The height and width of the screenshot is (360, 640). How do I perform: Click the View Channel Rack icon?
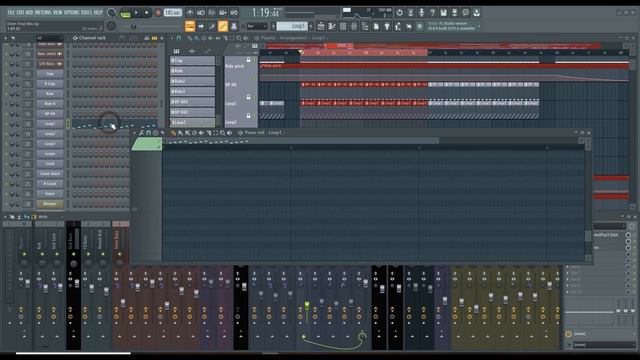pyautogui.click(x=212, y=26)
